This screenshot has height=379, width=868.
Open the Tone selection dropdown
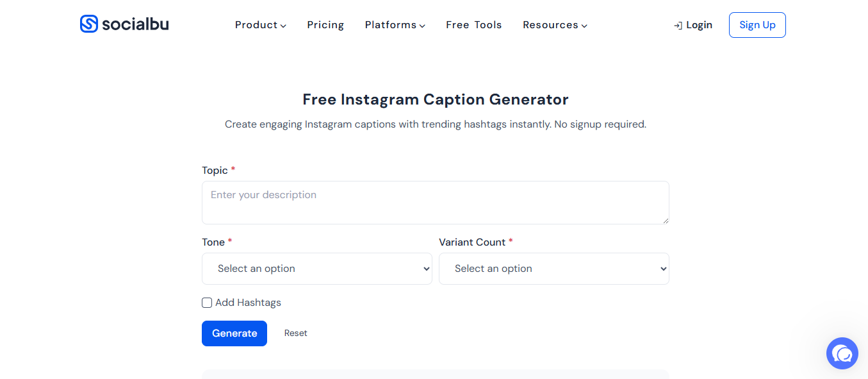(x=317, y=269)
